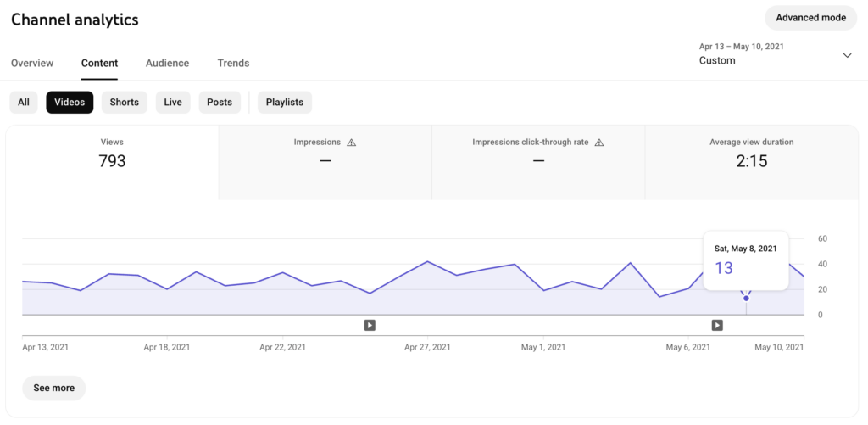This screenshot has height=425, width=868.
Task: Select the Videos filter chip
Action: [70, 103]
